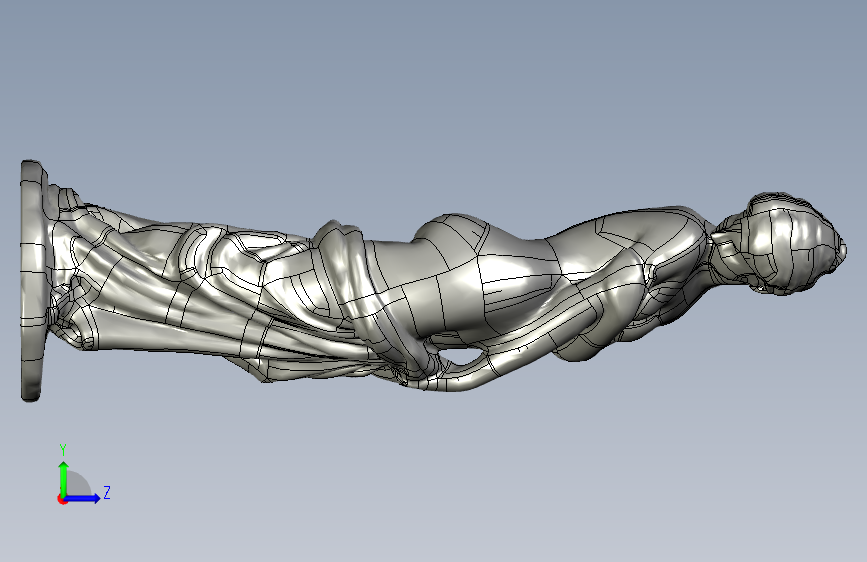
Task: Click the red X axis dot at the triad origin
Action: 62,499
